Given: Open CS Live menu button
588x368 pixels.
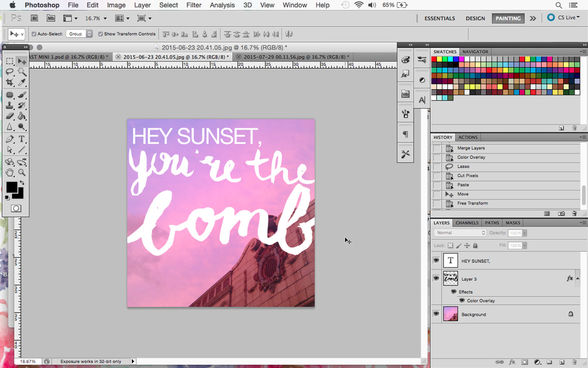Looking at the screenshot, I should [563, 18].
